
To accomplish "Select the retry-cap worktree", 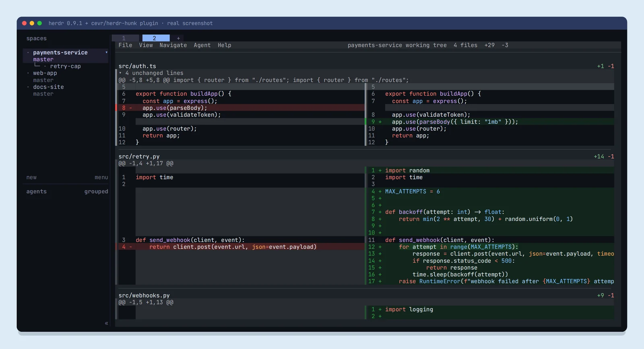I will 65,66.
